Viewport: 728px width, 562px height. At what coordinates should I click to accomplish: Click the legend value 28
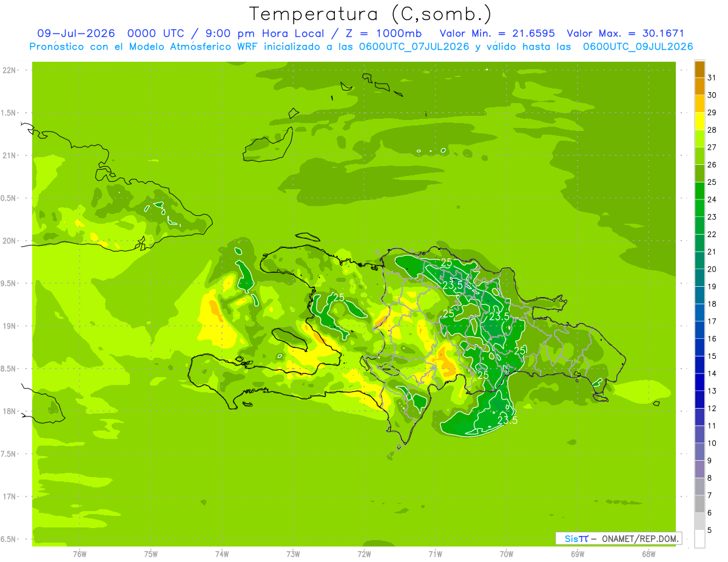712,130
